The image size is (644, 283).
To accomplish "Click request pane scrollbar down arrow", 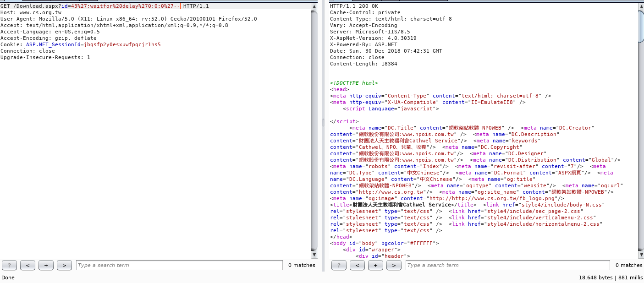I will (x=314, y=254).
